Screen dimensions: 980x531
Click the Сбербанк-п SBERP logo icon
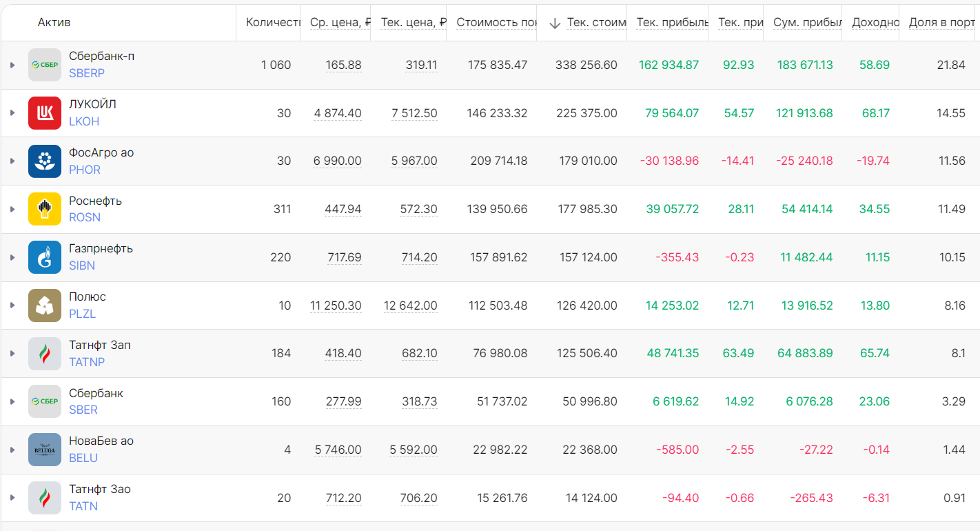pyautogui.click(x=45, y=65)
